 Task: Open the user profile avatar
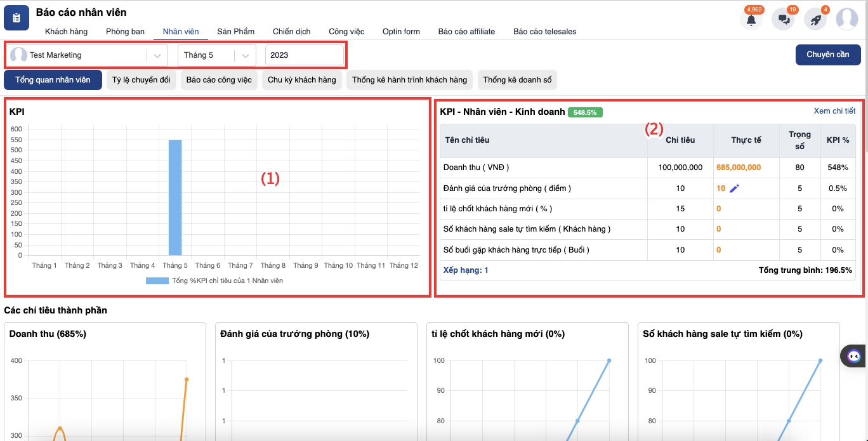[x=847, y=19]
